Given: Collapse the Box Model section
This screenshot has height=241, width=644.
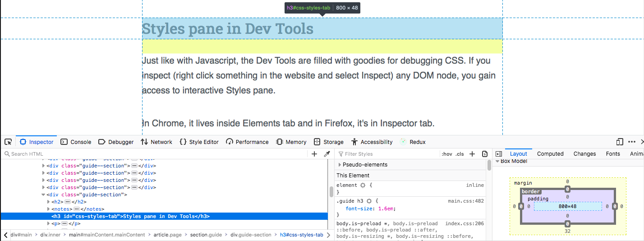Looking at the screenshot, I should [x=498, y=161].
